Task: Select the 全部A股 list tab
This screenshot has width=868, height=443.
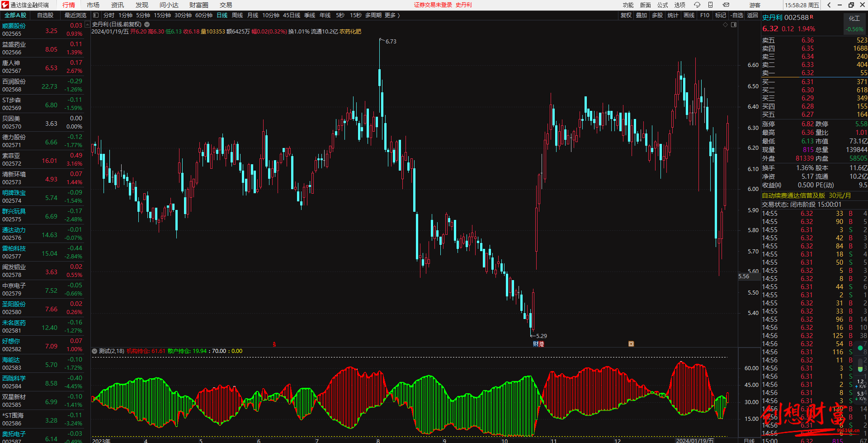Action: [15, 15]
